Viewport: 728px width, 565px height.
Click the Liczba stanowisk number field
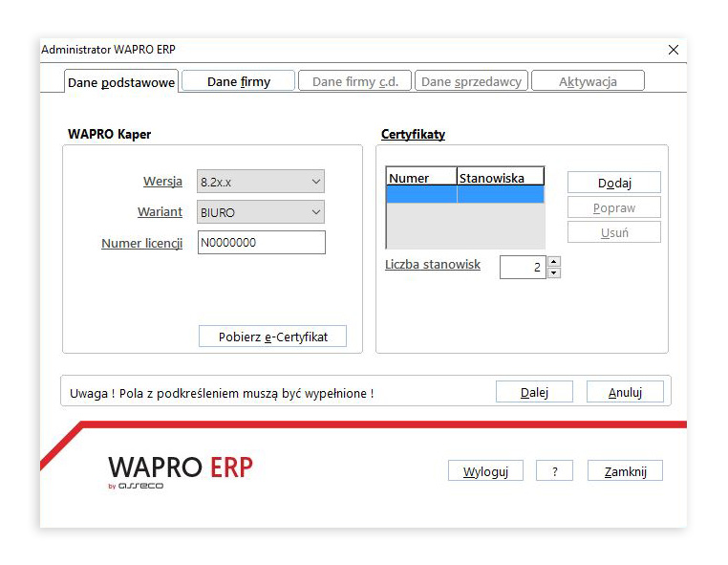point(523,267)
